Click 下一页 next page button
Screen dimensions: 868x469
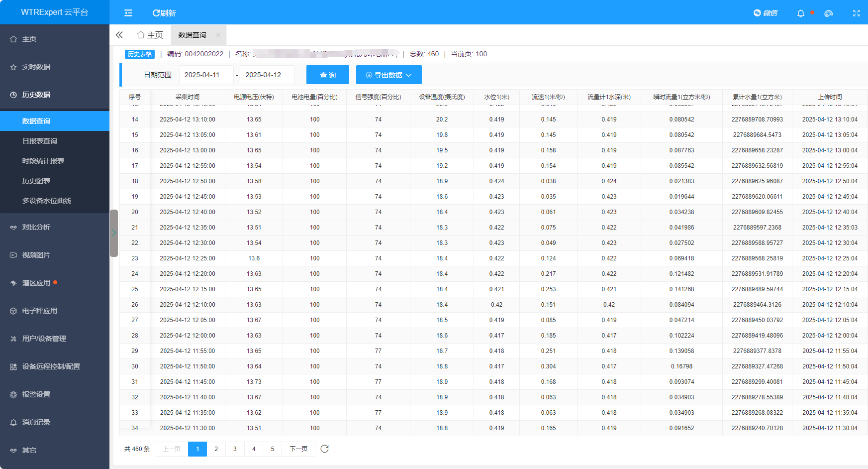coord(298,449)
